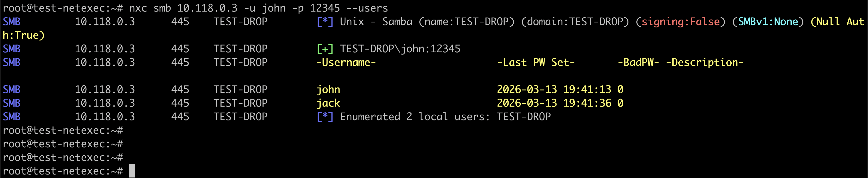This screenshot has height=178, width=868.
Task: Click the cyan SMBv1:None text
Action: (x=768, y=22)
